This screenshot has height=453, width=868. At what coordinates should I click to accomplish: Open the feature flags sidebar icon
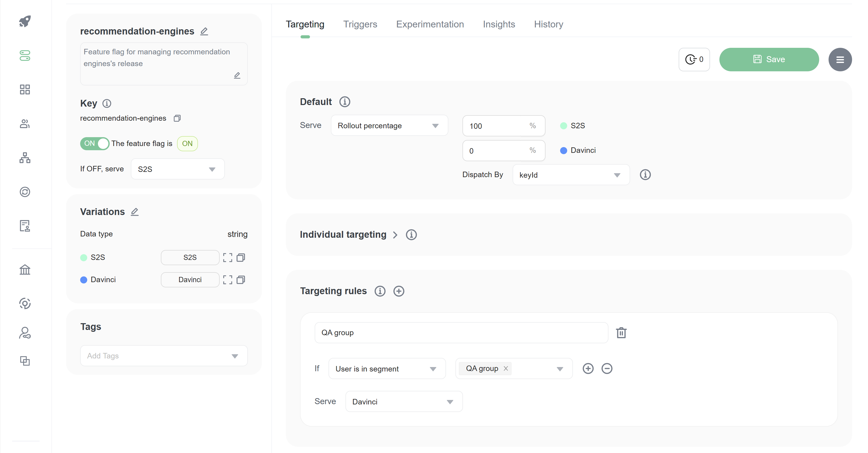[25, 55]
